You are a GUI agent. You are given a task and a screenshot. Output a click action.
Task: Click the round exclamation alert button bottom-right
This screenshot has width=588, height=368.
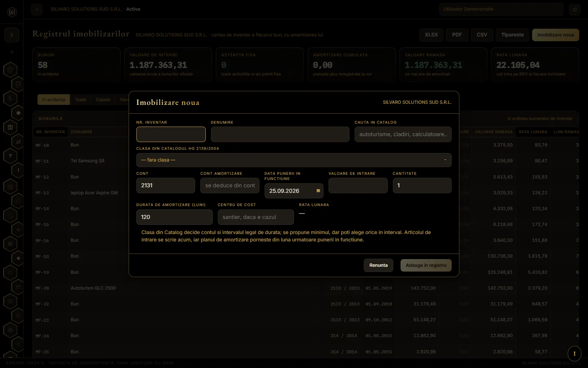(574, 354)
